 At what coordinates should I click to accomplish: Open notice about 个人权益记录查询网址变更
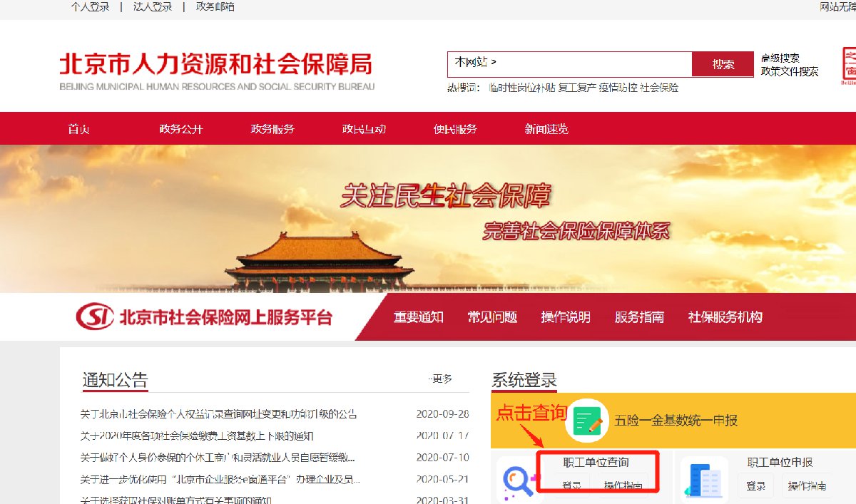click(218, 414)
